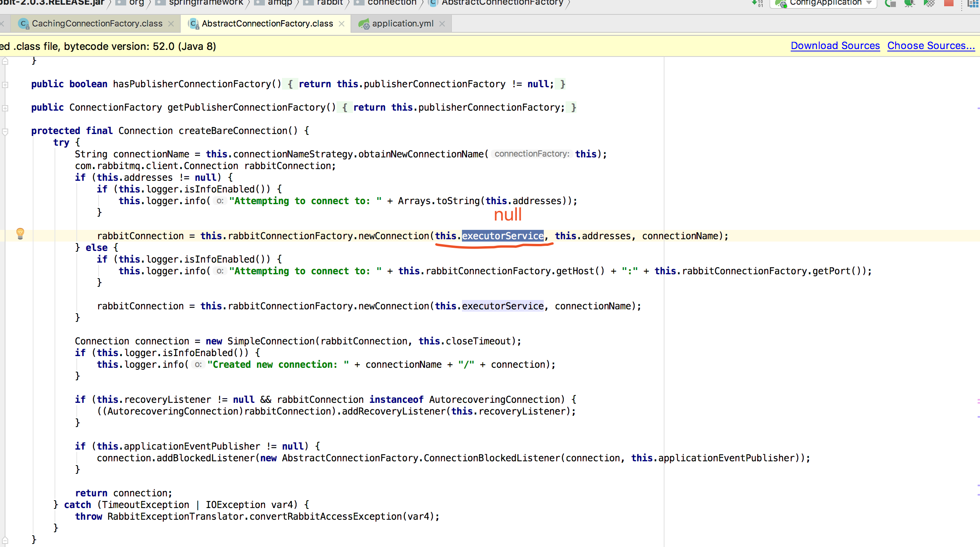Click the connection breadcrumb folder
This screenshot has width=980, height=547.
pos(391,3)
